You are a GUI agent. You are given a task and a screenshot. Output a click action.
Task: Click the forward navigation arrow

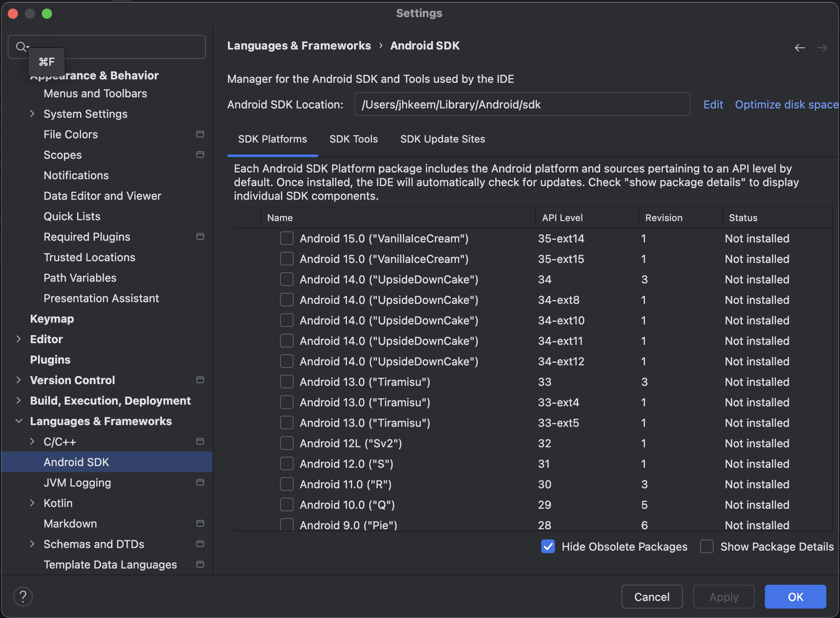point(822,48)
